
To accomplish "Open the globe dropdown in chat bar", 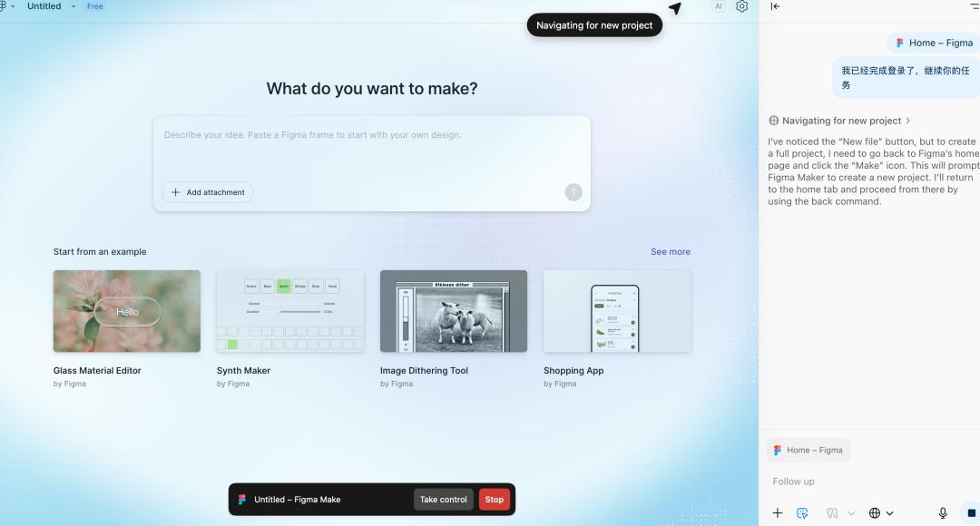I will [880, 513].
